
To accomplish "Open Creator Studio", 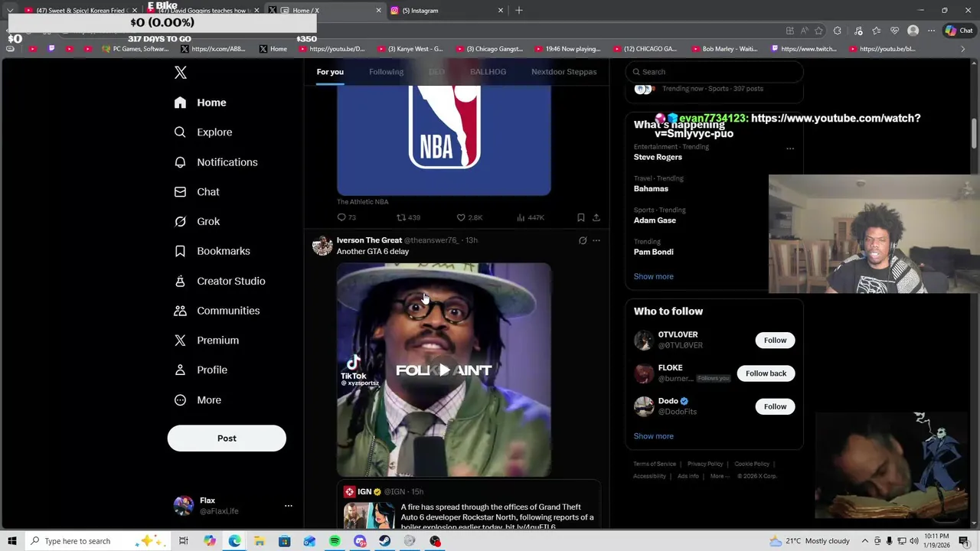I will tap(219, 281).
